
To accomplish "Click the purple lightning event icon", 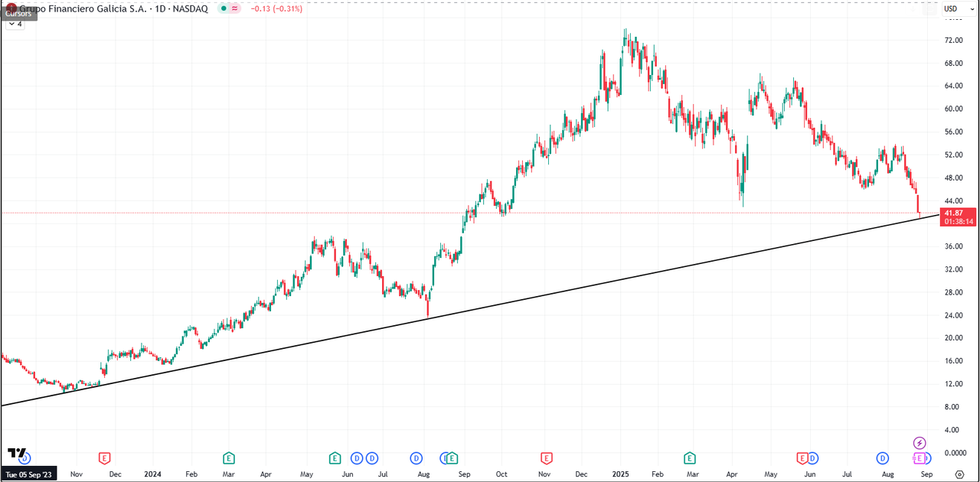I will 920,443.
